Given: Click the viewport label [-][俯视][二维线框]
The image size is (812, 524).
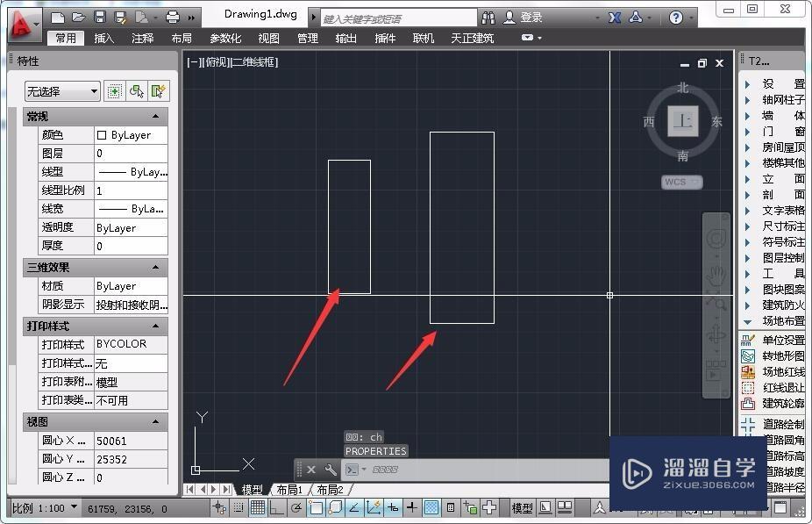Looking at the screenshot, I should [x=232, y=62].
